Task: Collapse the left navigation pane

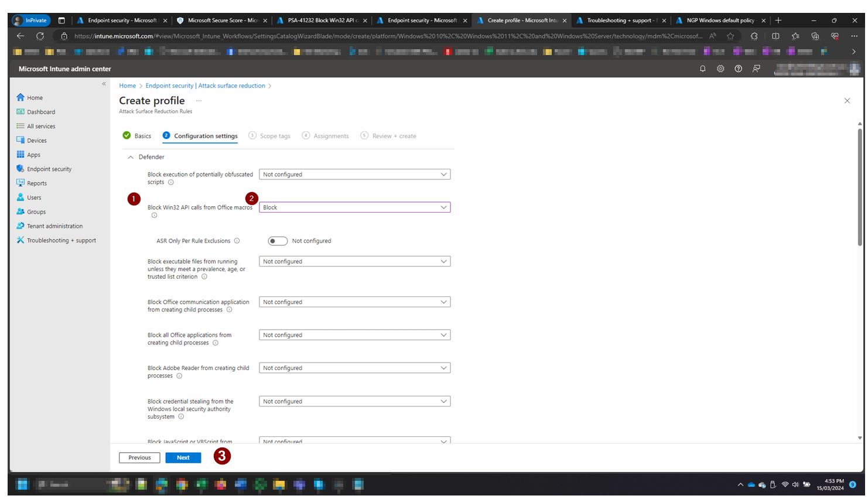Action: (104, 84)
